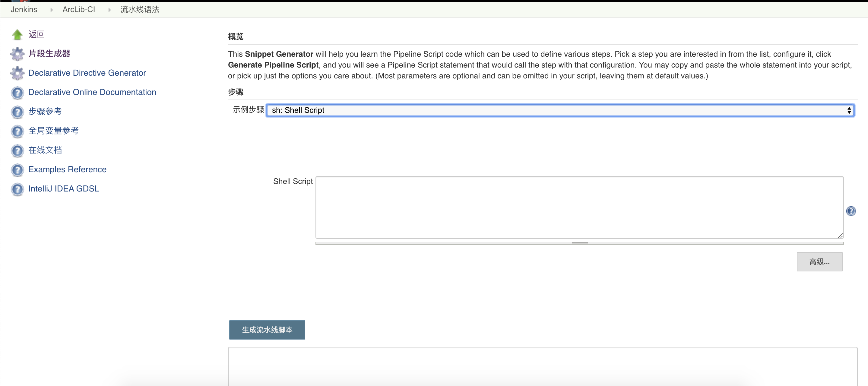Click the green up-arrow icon beside 返回
Viewport: 868px width, 386px height.
click(17, 34)
